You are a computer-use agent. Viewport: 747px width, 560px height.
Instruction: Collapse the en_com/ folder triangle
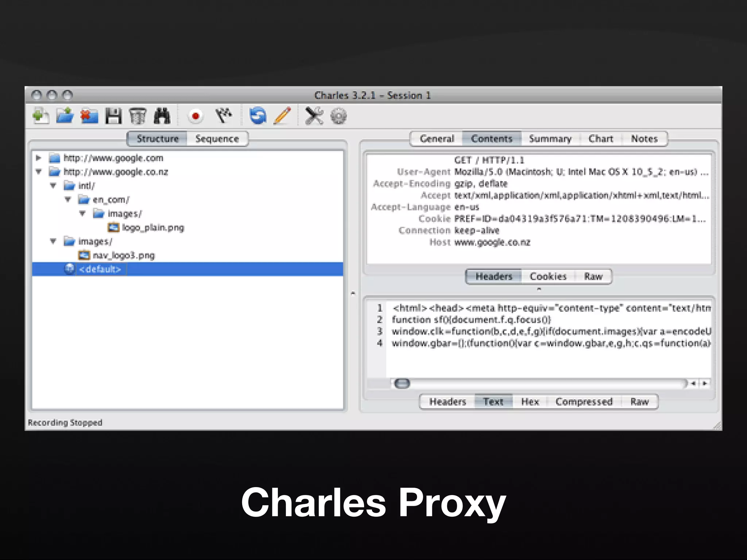point(68,199)
